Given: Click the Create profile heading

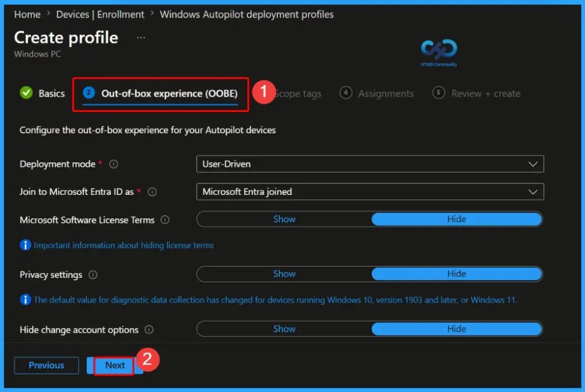Looking at the screenshot, I should pos(66,38).
